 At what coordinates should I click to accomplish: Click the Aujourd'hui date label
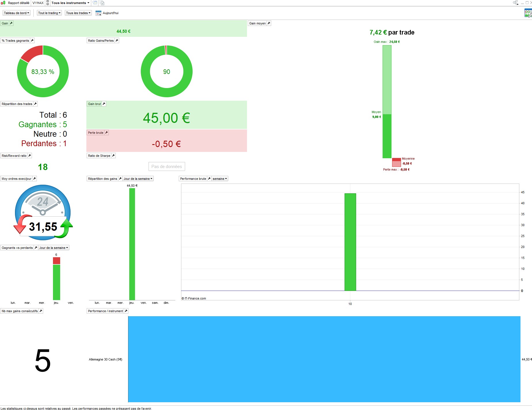(111, 13)
